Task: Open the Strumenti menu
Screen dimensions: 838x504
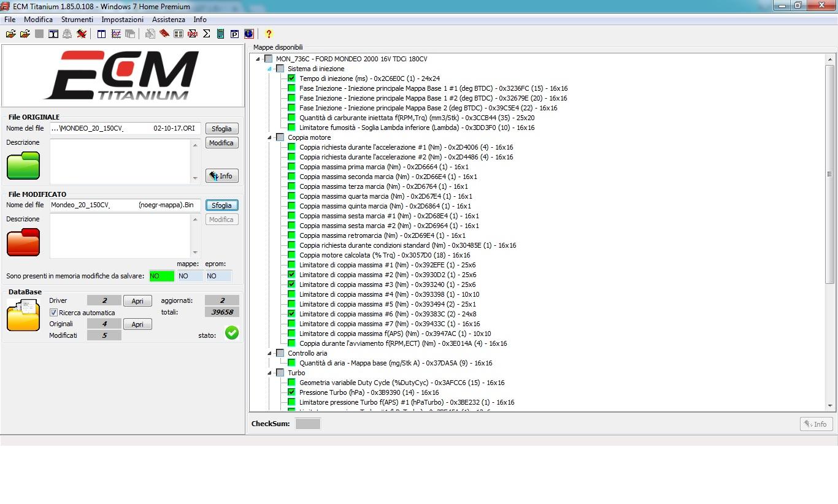Action: [77, 20]
